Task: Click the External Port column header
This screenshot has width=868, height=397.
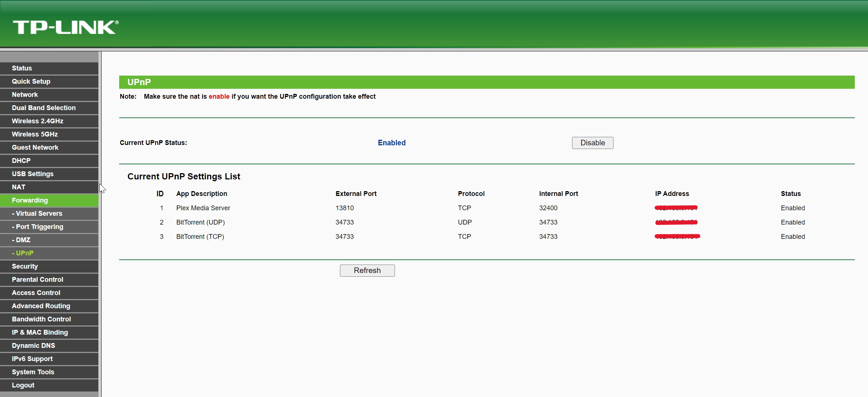Action: 356,194
